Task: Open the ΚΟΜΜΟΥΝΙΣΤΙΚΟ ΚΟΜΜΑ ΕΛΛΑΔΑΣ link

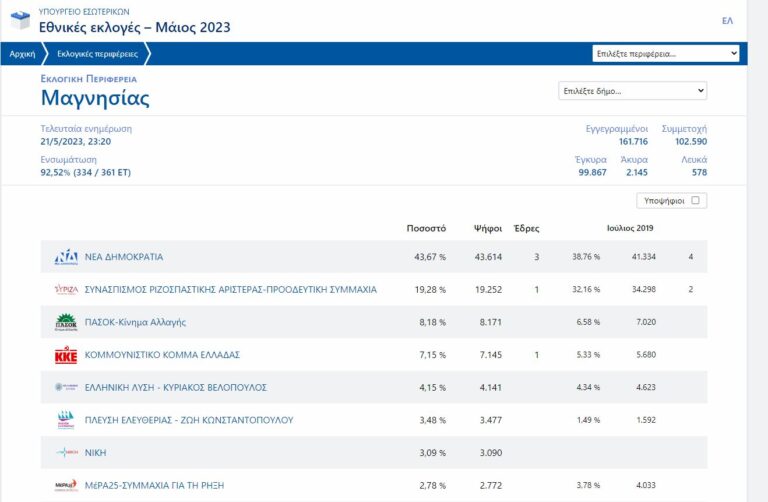Action: [x=162, y=355]
